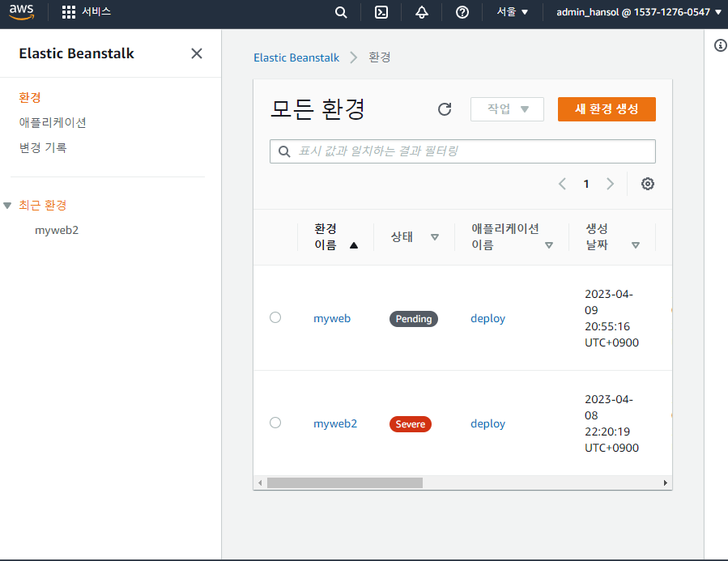
Task: View the notifications bell icon
Action: coord(422,12)
